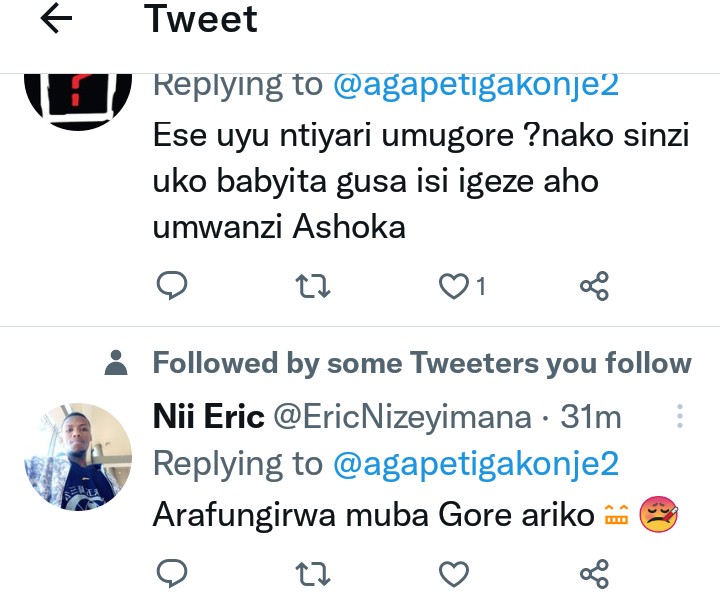Reply to the Ashoka tweet
The image size is (720, 611).
173,287
